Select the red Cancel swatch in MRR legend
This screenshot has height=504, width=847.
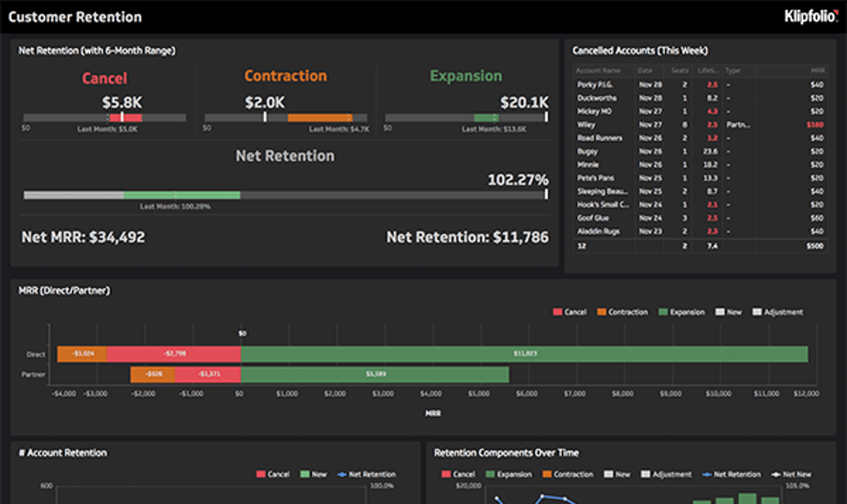pos(557,312)
